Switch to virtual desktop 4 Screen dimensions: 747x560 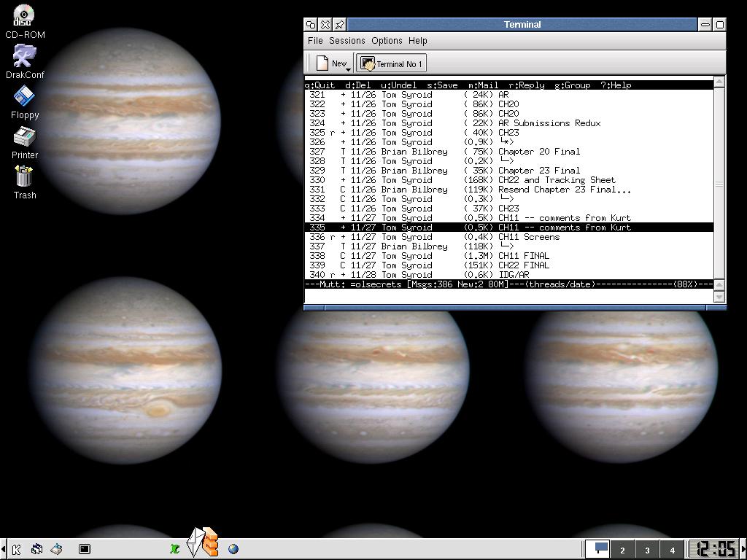[x=672, y=550]
